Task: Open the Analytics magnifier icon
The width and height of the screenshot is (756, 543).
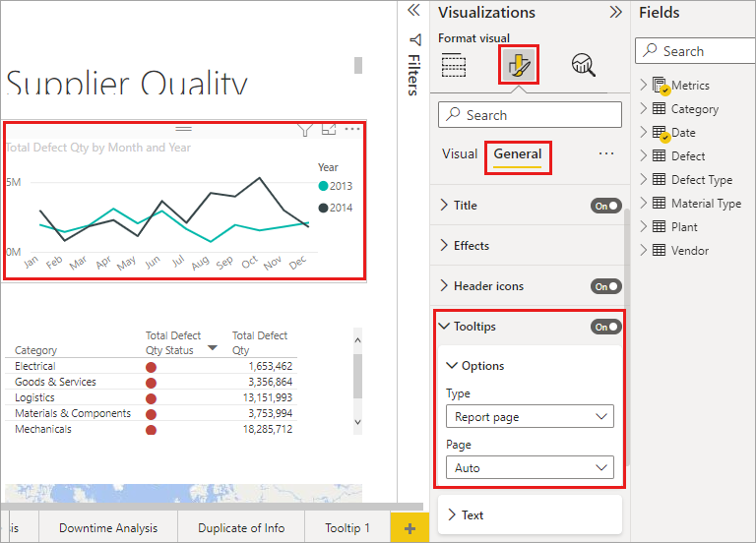Action: point(583,65)
